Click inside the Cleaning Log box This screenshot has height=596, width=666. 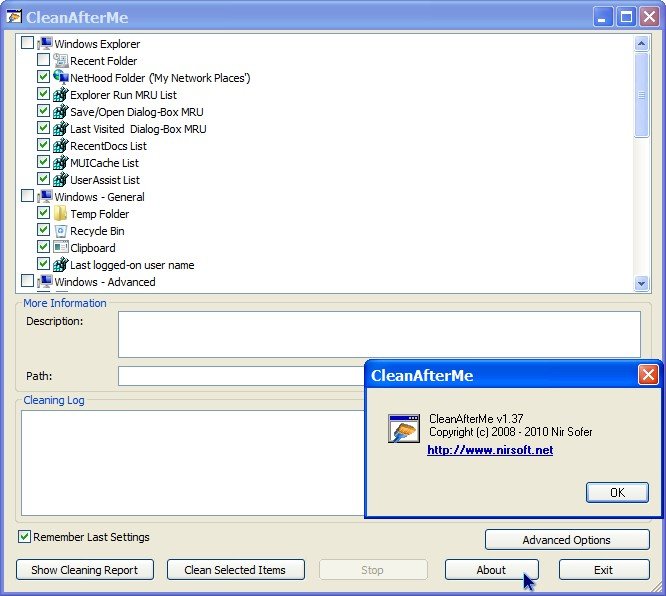coord(192,463)
